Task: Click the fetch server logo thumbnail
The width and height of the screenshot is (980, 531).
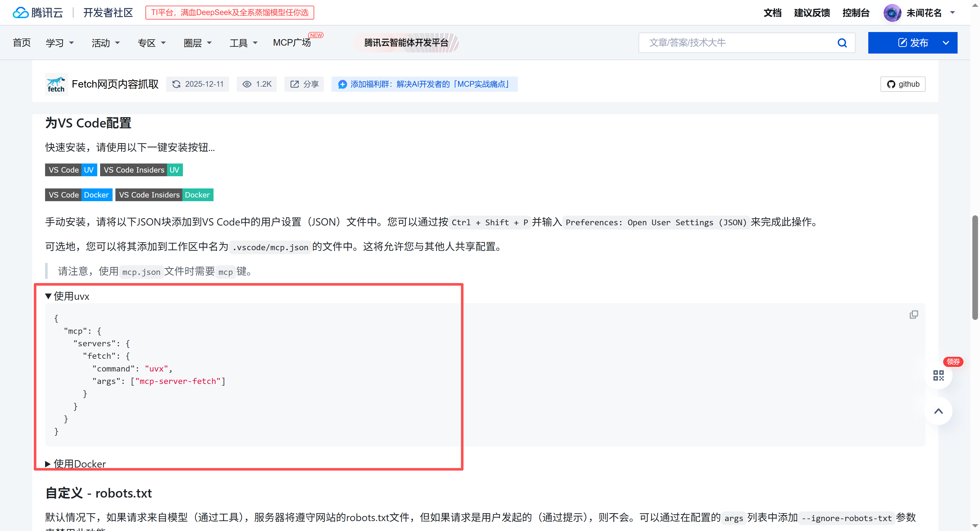Action: 56,84
